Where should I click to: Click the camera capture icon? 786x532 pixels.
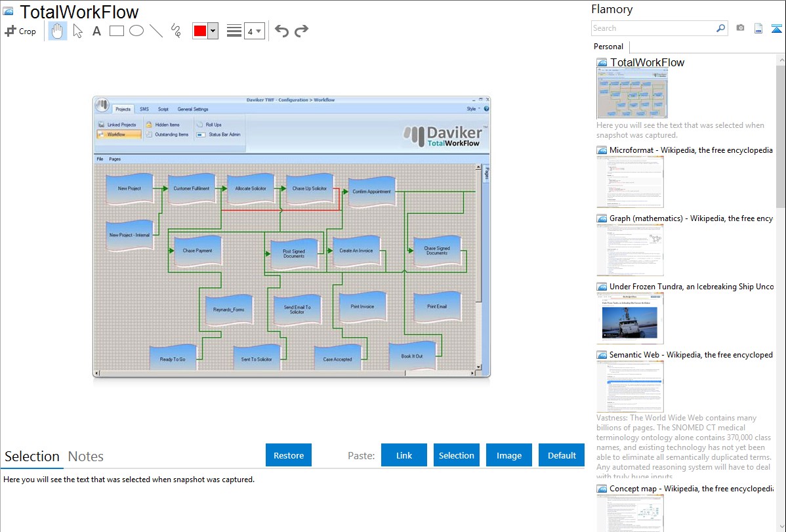pyautogui.click(x=740, y=28)
